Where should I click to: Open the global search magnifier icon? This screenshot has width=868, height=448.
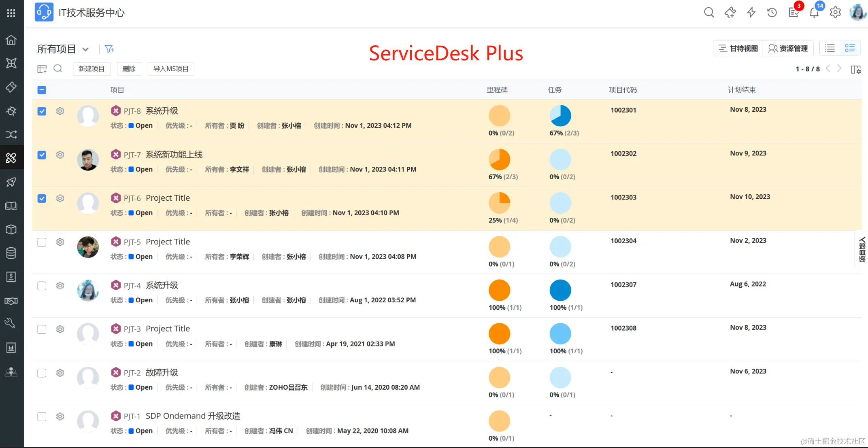tap(709, 13)
